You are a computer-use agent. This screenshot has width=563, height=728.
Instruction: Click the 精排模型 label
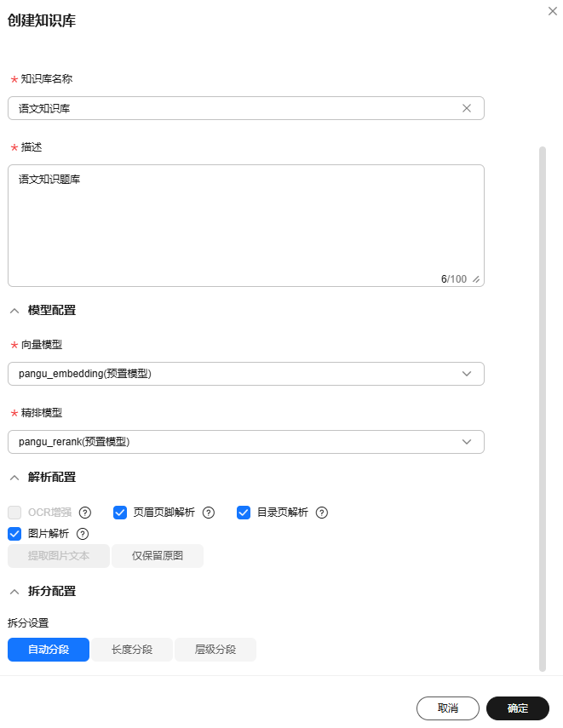[42, 413]
